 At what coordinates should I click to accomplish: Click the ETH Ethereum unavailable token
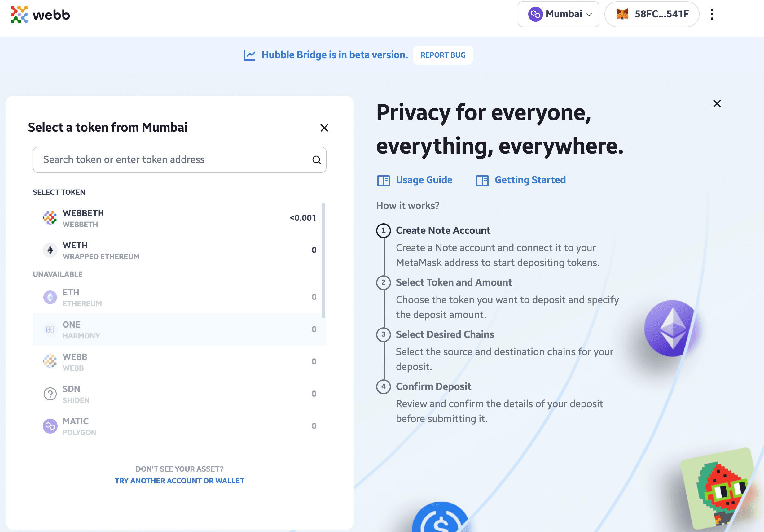pos(179,297)
